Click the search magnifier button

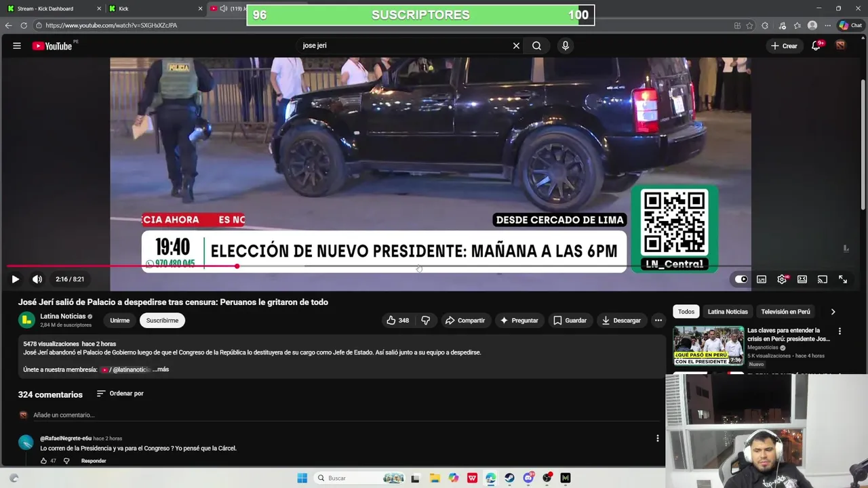point(536,45)
